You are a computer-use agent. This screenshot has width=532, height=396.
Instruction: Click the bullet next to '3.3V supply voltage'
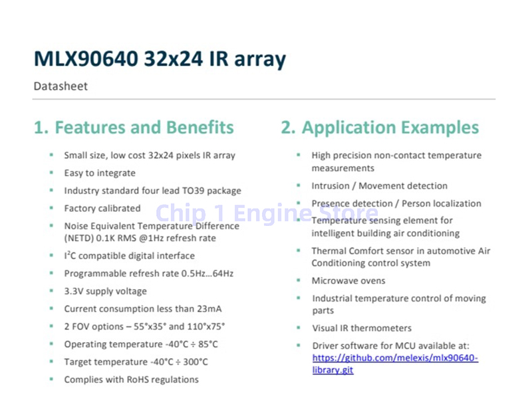[x=51, y=291]
